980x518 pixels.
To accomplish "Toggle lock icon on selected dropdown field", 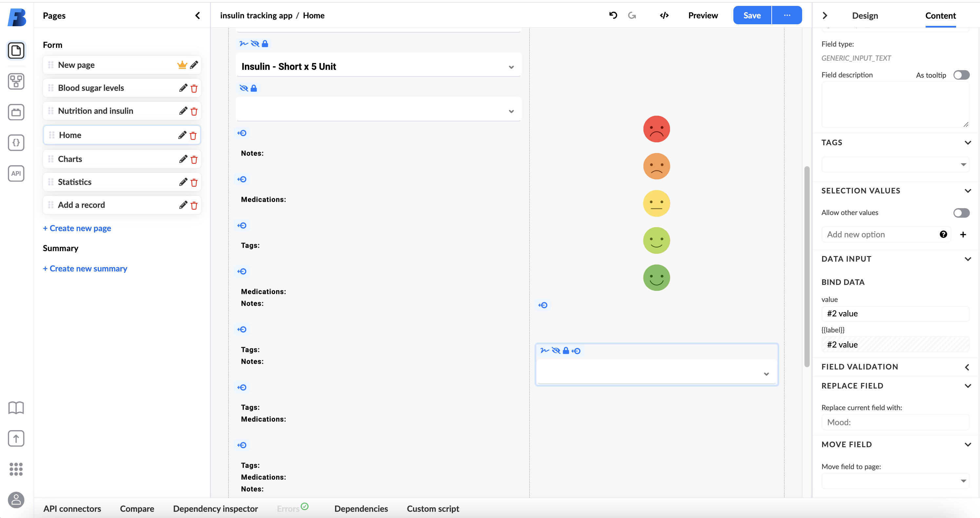I will pos(566,350).
